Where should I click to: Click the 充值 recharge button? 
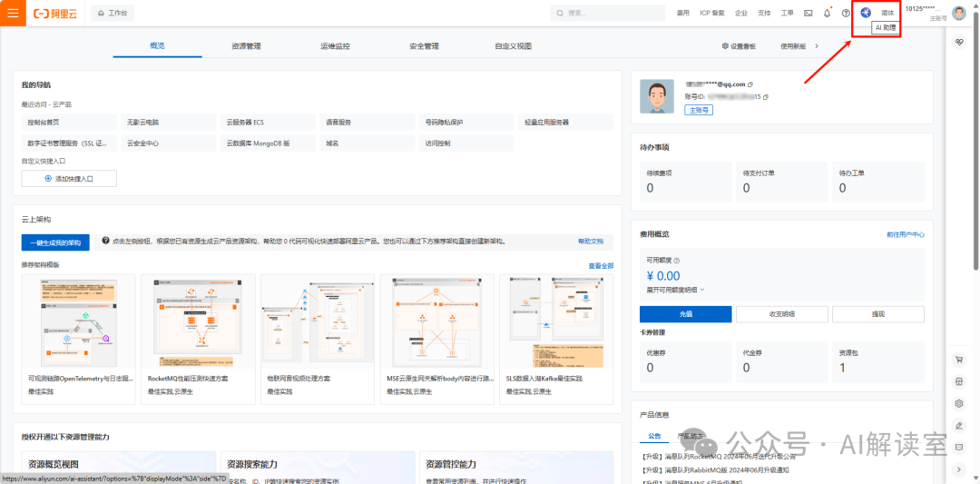pyautogui.click(x=686, y=314)
